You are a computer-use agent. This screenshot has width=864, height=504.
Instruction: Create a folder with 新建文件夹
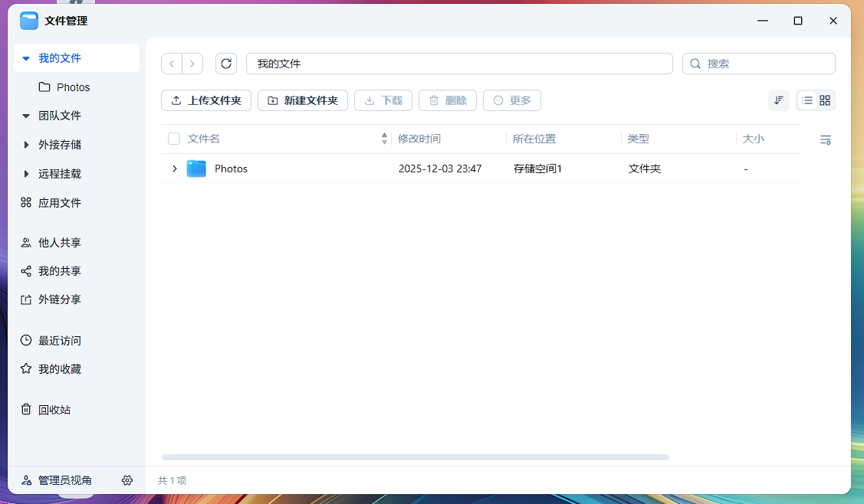point(303,100)
